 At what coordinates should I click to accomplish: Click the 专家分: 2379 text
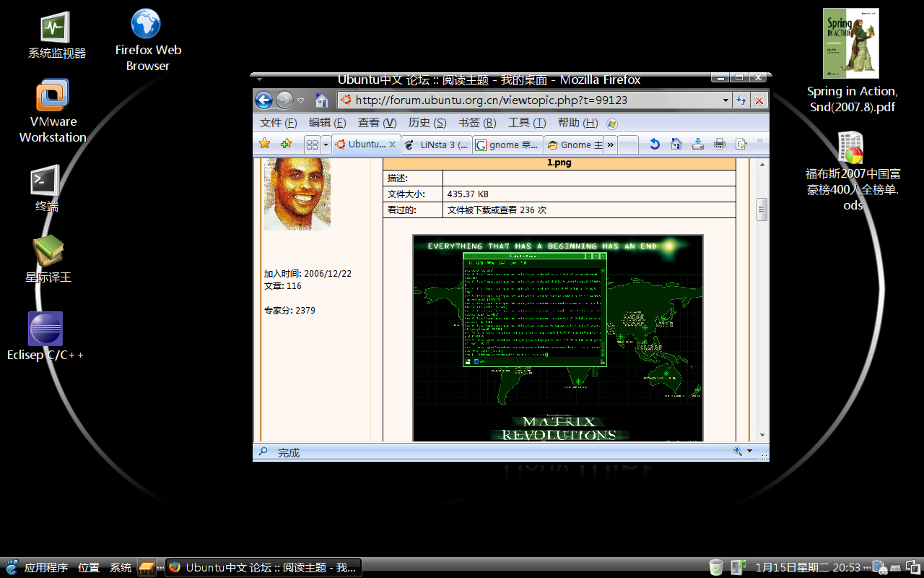click(289, 311)
